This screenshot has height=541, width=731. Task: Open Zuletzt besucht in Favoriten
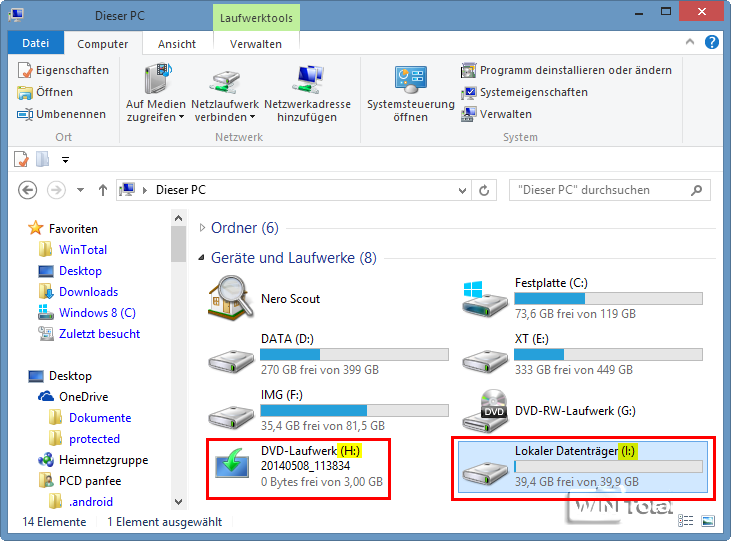pyautogui.click(x=99, y=333)
